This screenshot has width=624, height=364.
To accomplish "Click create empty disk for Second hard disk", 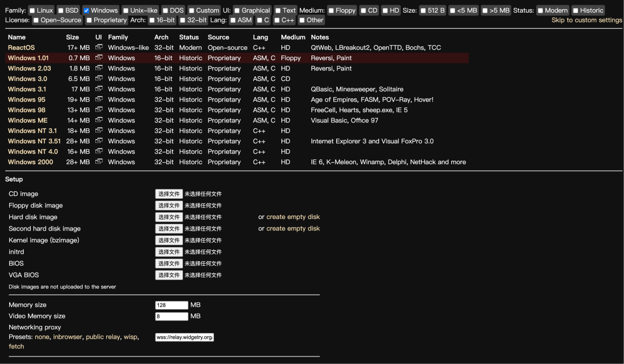I will click(x=293, y=228).
